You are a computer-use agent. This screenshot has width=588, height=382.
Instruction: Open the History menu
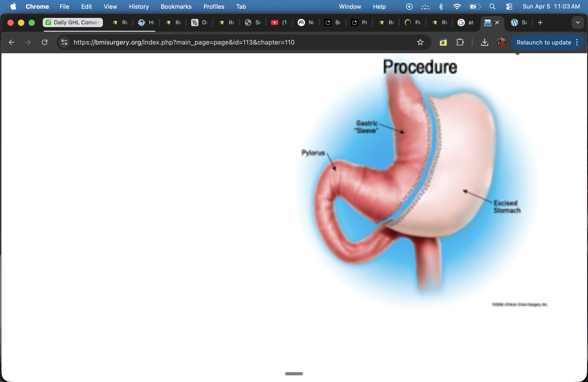[139, 7]
